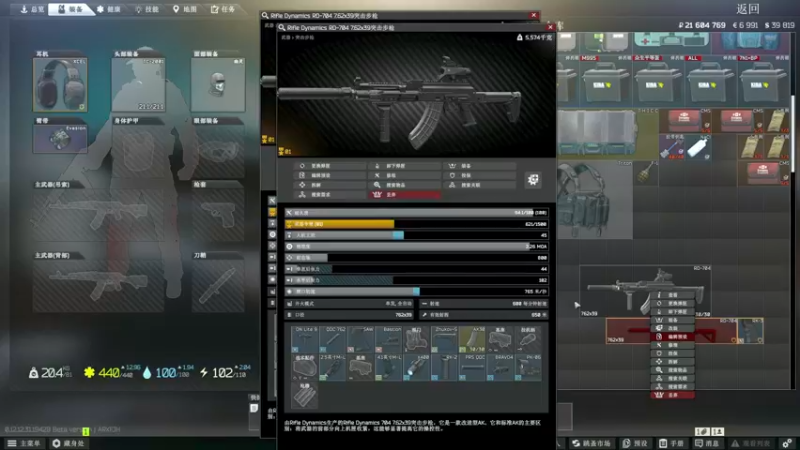Choose the inspect entry in context menu

point(672,295)
